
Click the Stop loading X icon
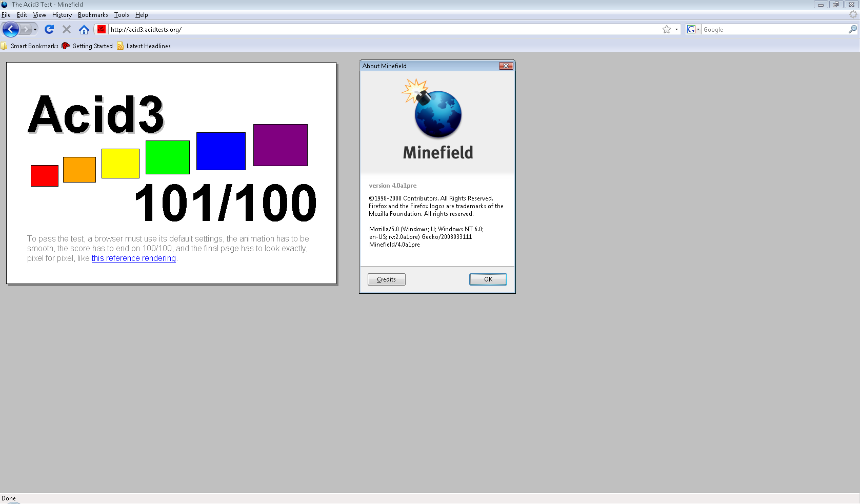[x=67, y=29]
